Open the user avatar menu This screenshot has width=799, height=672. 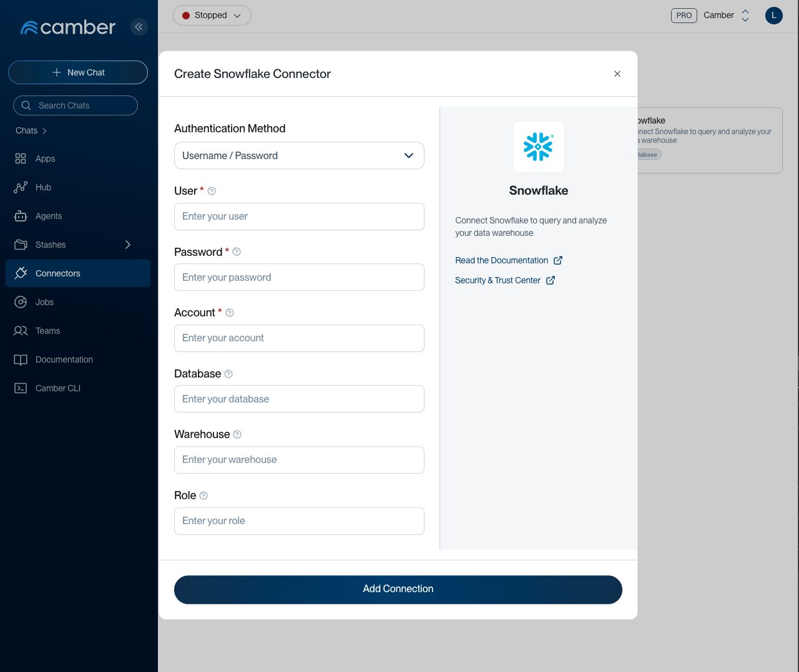click(773, 15)
